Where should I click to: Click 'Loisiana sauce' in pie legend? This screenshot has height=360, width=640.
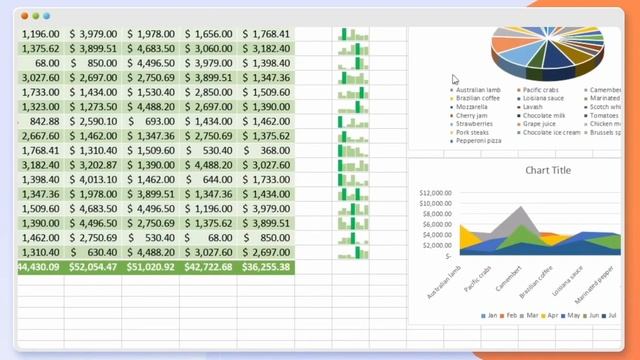[x=541, y=98]
